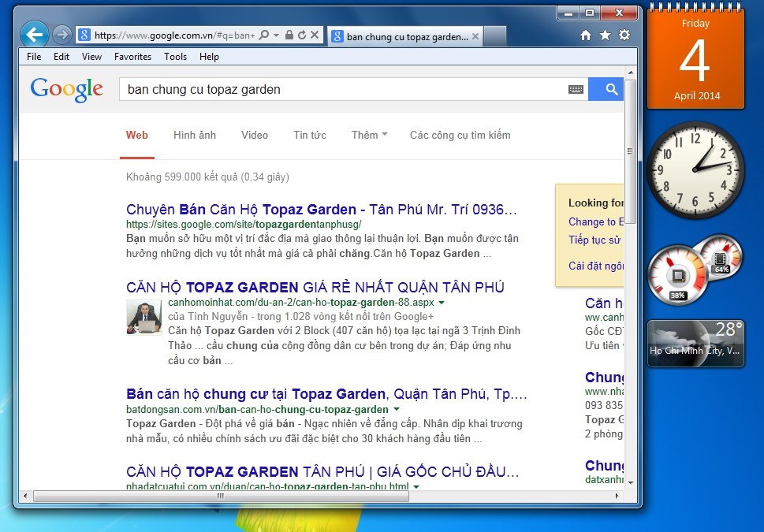The height and width of the screenshot is (532, 764).
Task: Open the address bar autocomplete dropdown arrow
Action: click(276, 35)
